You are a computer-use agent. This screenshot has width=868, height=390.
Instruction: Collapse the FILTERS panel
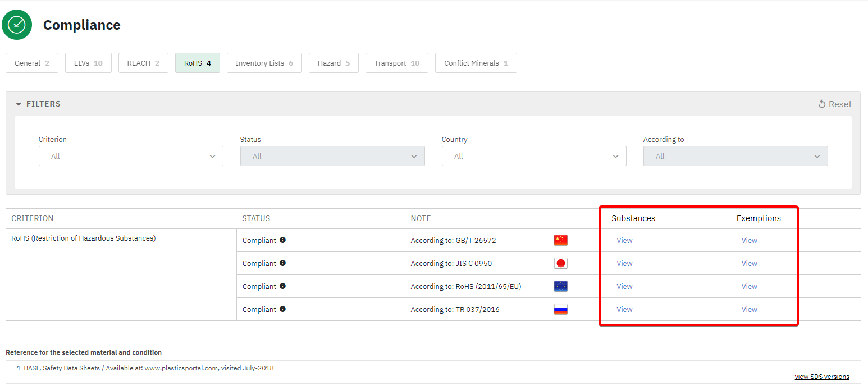(x=38, y=104)
